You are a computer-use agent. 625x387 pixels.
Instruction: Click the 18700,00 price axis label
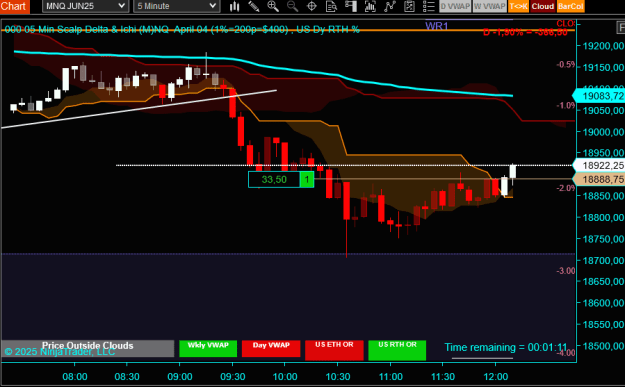[x=603, y=260]
